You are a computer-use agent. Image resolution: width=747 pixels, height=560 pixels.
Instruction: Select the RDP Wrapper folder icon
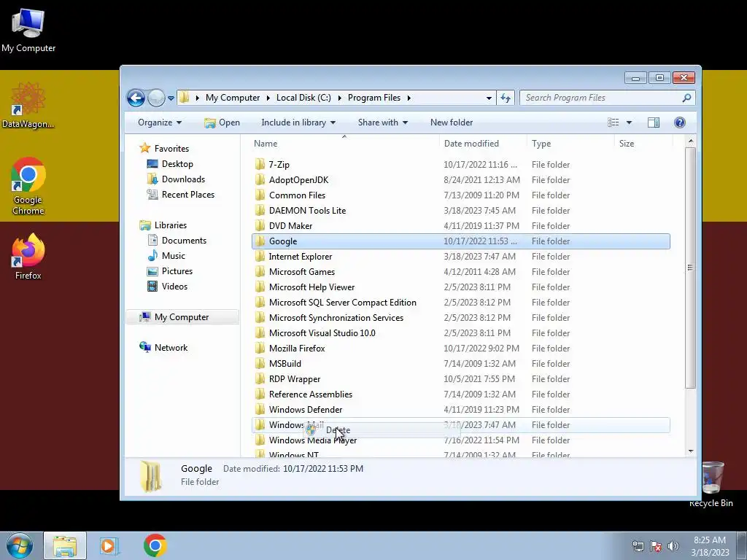coord(260,379)
